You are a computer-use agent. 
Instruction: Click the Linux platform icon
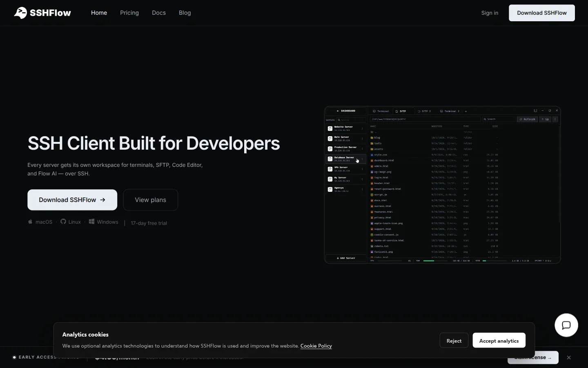(x=63, y=222)
